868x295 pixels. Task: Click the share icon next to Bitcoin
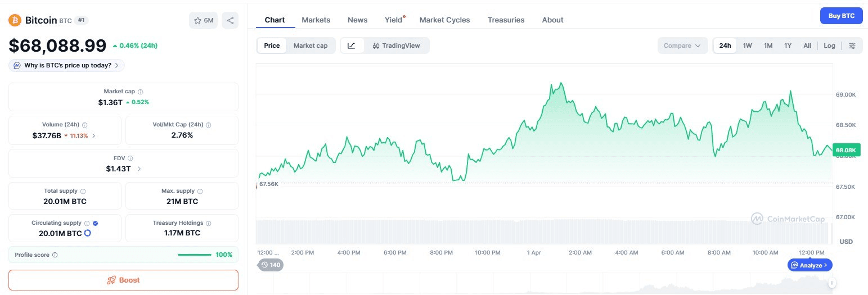(230, 20)
